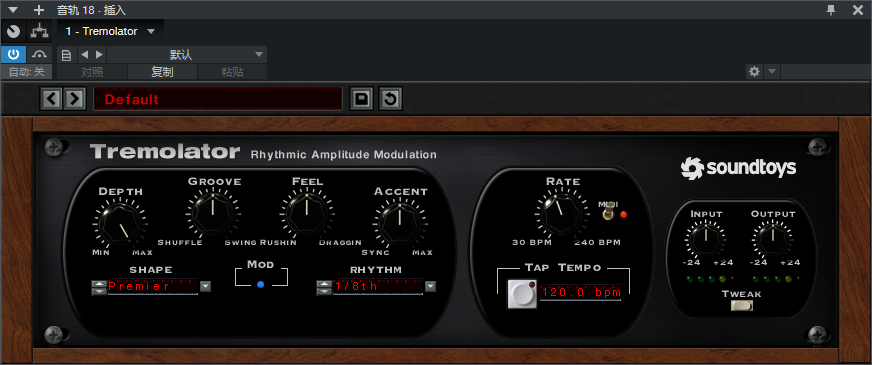Expand the 1 - Tremolator plugin selector

[110, 31]
